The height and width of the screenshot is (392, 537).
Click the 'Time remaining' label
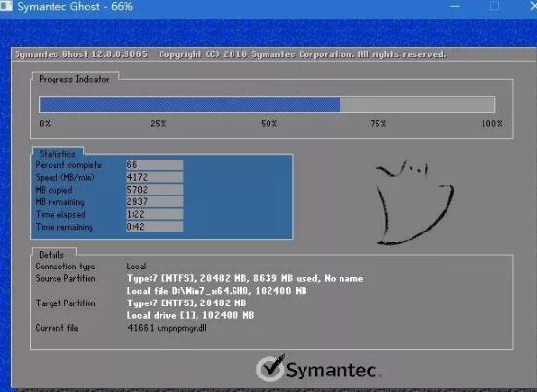64,227
